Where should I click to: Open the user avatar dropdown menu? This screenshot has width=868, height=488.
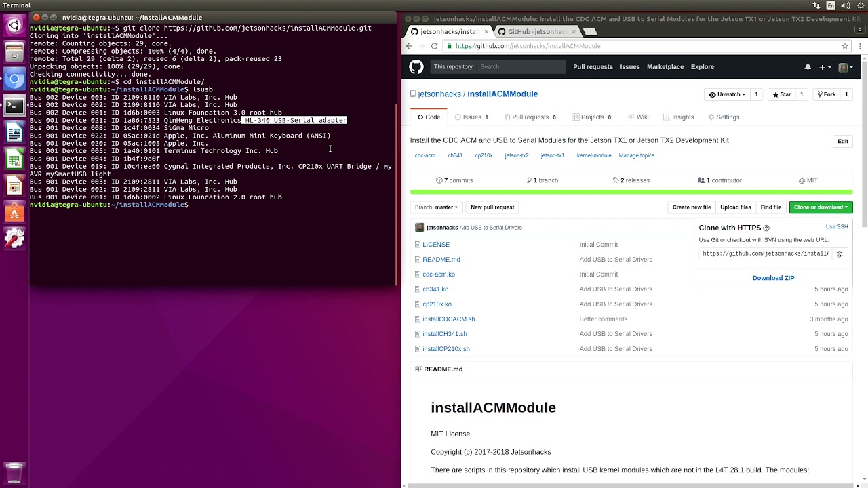click(846, 67)
